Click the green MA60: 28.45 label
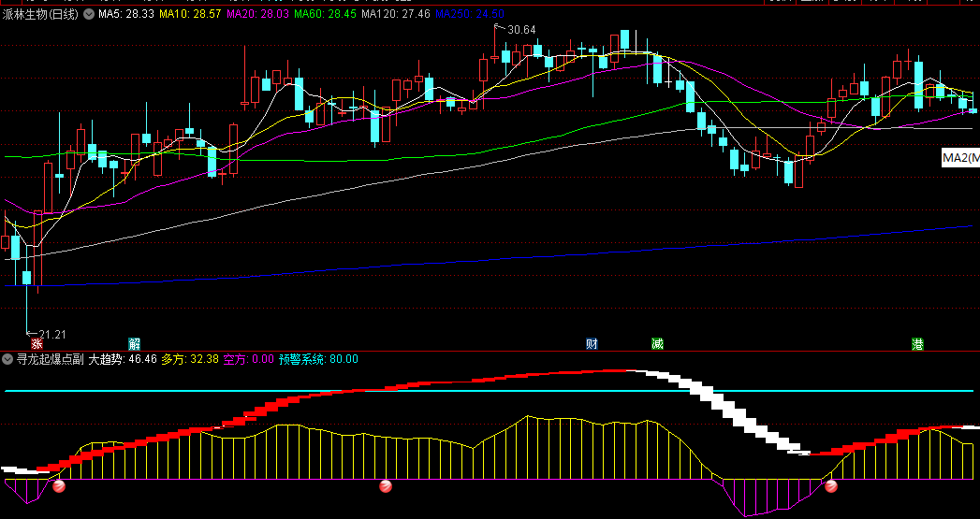Image resolution: width=980 pixels, height=519 pixels. pyautogui.click(x=325, y=14)
